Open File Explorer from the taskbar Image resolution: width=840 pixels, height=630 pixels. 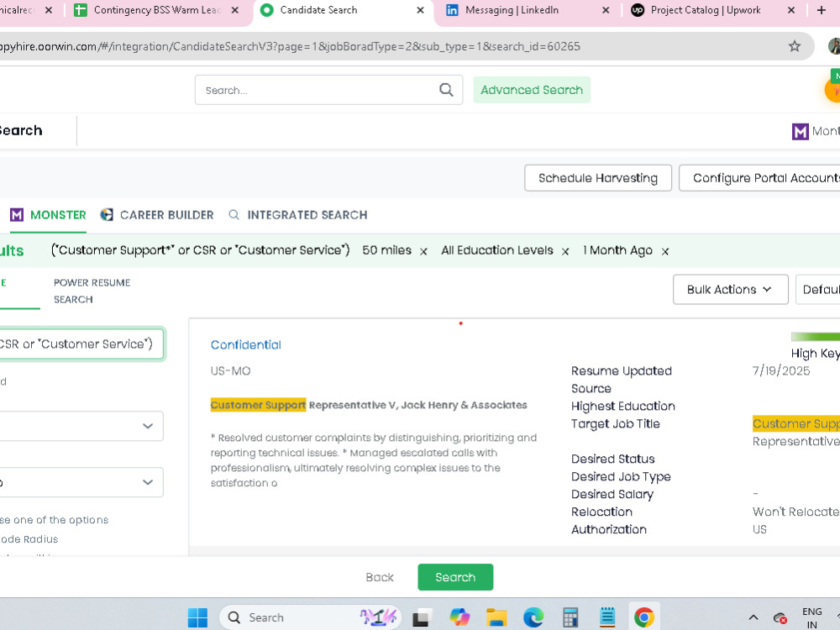pyautogui.click(x=496, y=617)
